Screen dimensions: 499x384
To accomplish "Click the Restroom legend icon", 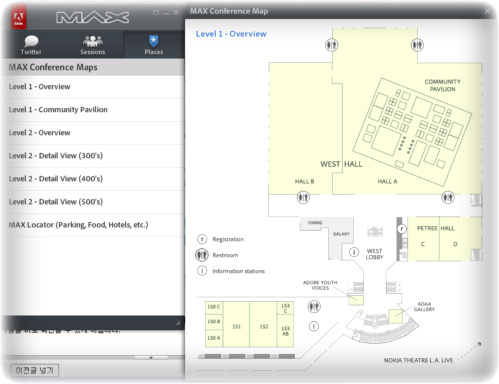I will click(202, 255).
